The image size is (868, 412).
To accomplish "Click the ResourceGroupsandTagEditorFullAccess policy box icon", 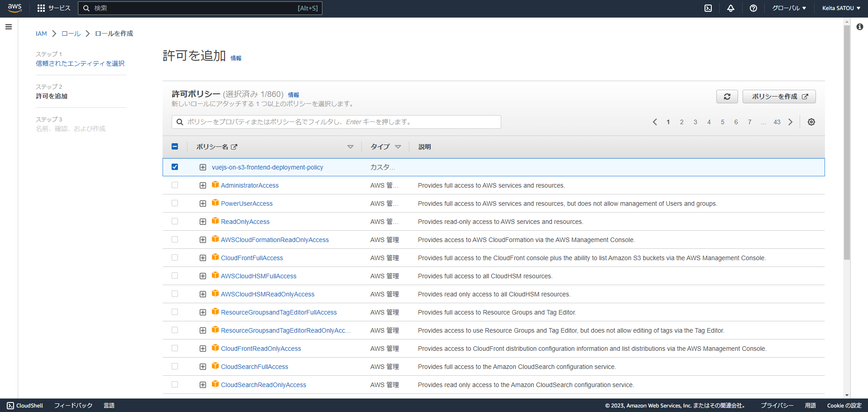I will [216, 311].
